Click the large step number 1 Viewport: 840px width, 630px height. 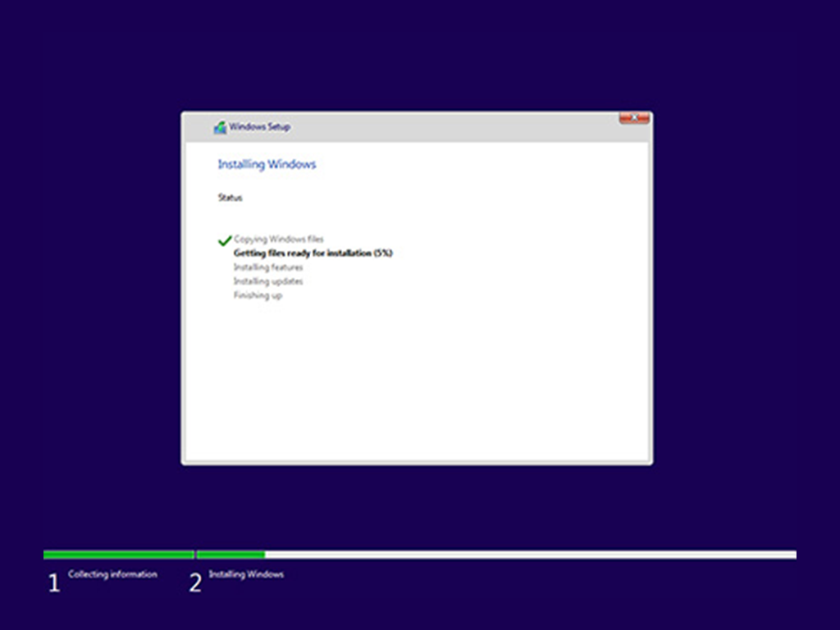[x=53, y=583]
